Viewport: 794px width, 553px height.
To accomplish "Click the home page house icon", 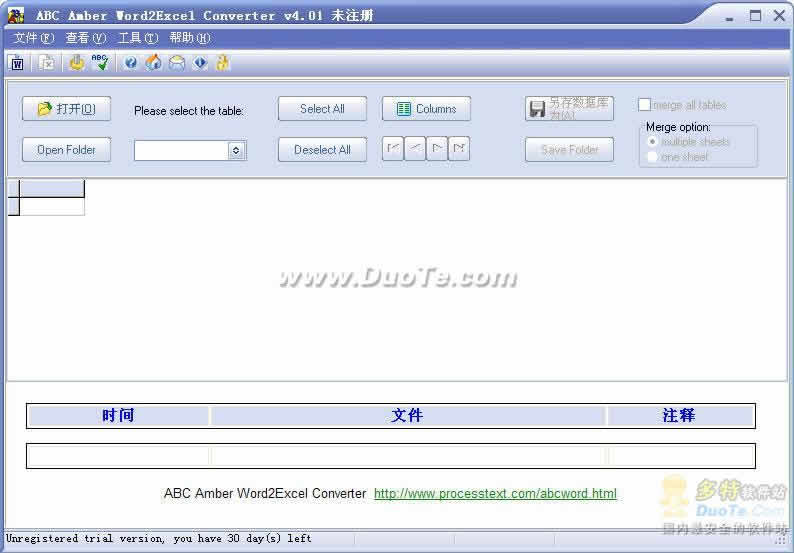I will click(153, 63).
